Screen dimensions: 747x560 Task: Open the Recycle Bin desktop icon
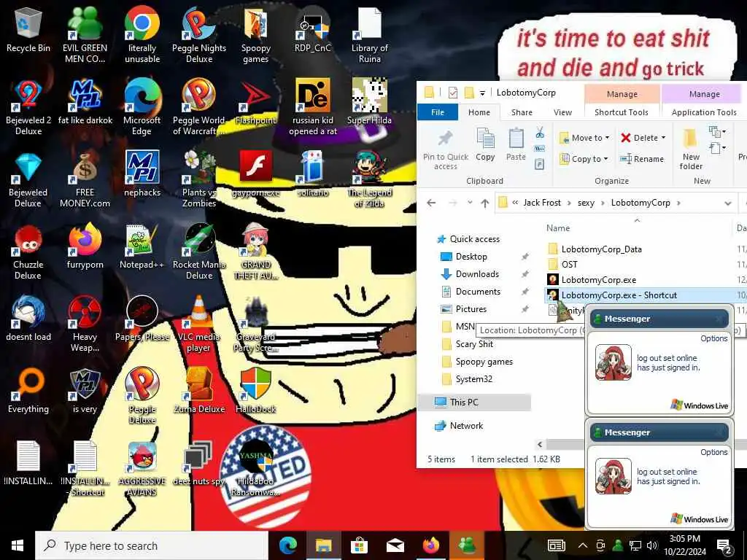coord(28,31)
